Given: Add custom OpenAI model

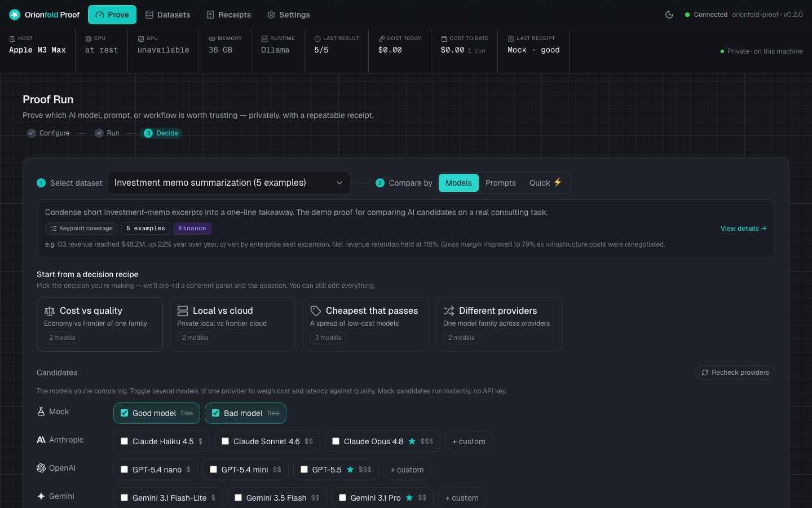Looking at the screenshot, I should (407, 470).
